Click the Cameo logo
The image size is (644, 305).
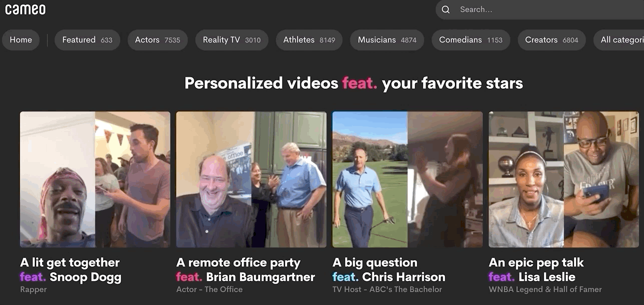25,8
